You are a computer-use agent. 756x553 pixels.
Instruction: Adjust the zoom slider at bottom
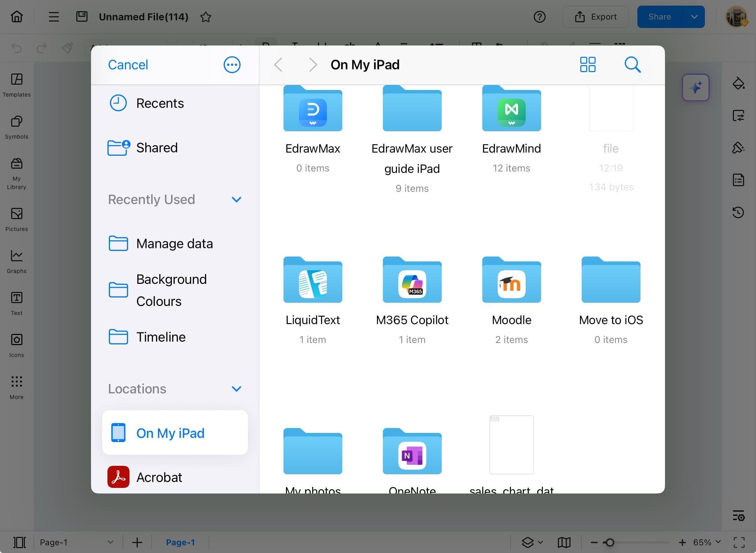tap(610, 542)
